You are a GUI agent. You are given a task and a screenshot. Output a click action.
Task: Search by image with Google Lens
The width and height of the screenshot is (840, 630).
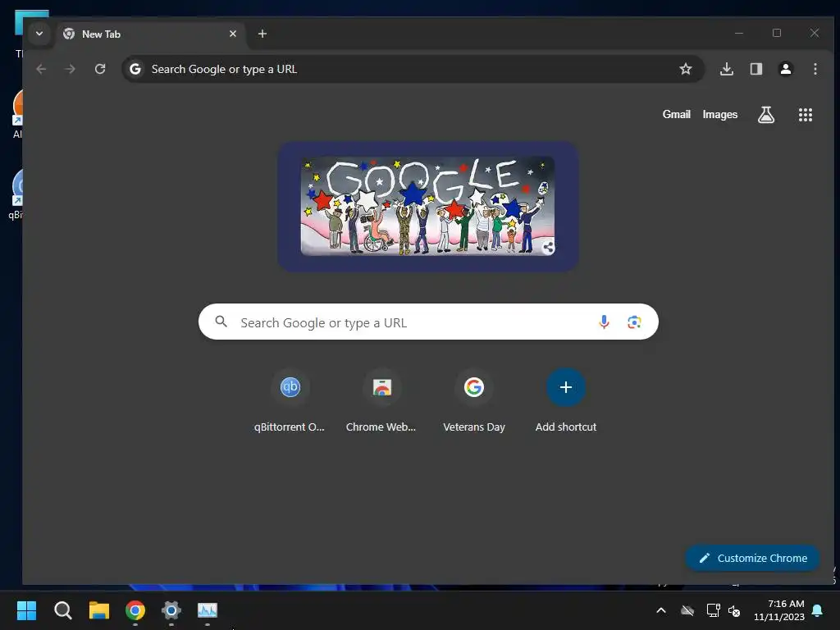click(x=634, y=322)
